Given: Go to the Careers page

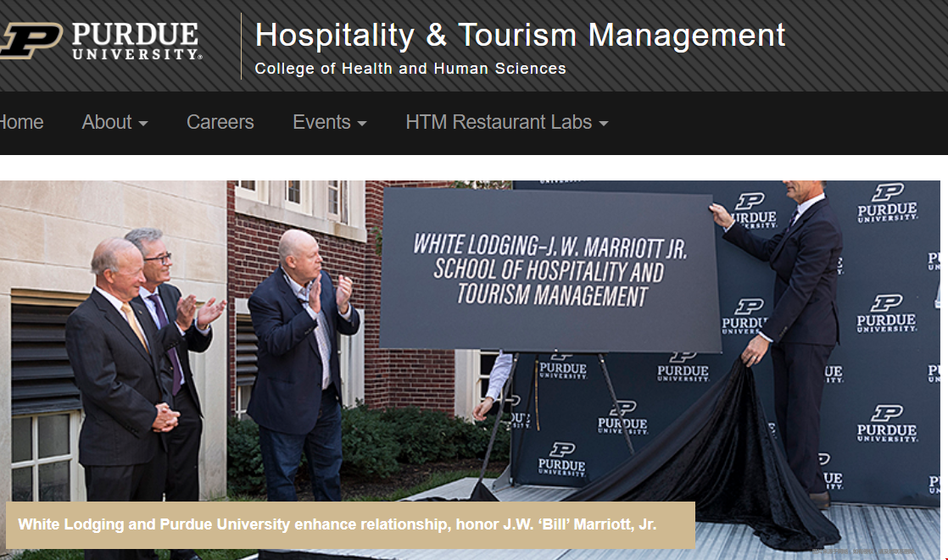Looking at the screenshot, I should pyautogui.click(x=220, y=122).
